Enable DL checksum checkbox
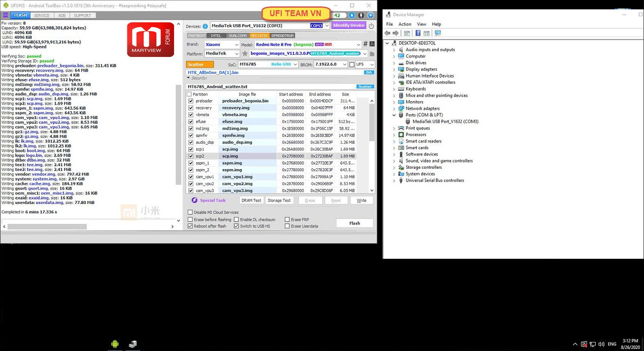 pyautogui.click(x=236, y=220)
